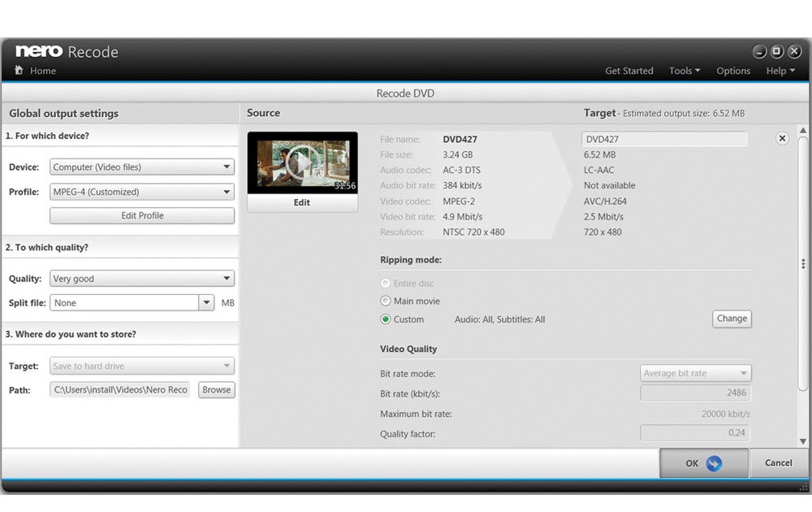Screen dimensions: 812x512
Task: Click the vertical scrollbar thumb
Action: click(x=803, y=264)
